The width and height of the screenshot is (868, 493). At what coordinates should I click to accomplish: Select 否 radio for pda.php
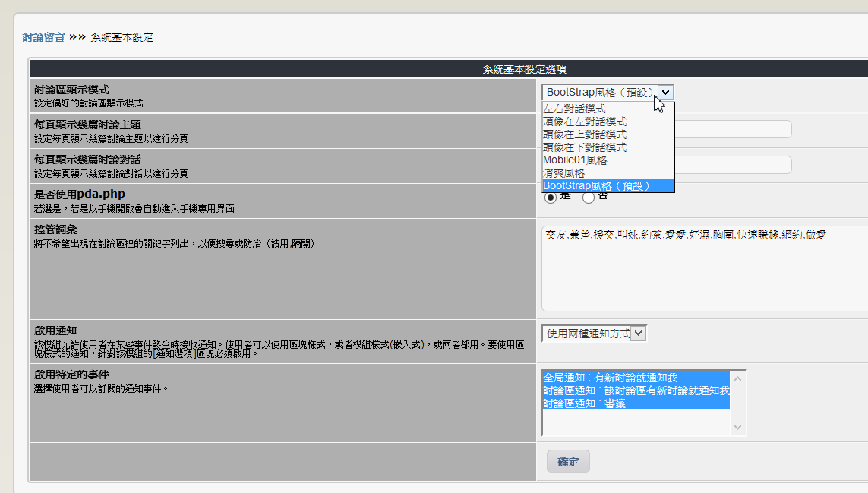pyautogui.click(x=589, y=198)
